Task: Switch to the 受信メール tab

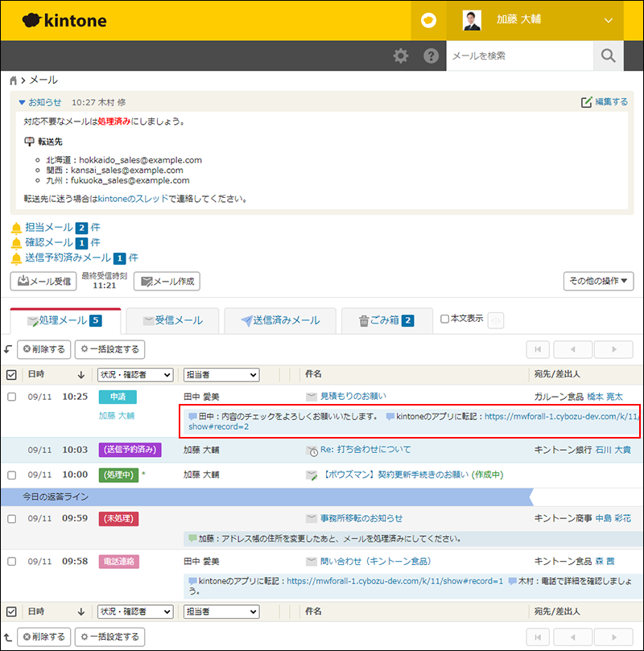Action: tap(172, 320)
